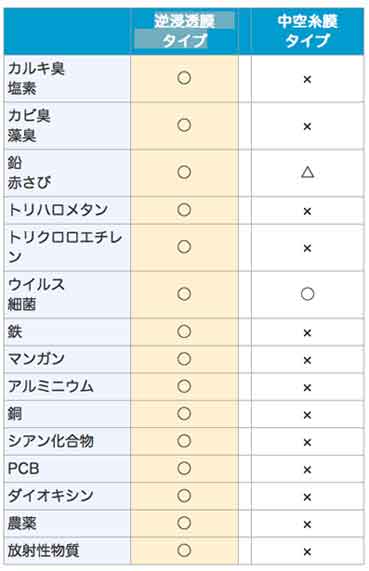Click the cross mark for マンガン row

[x=307, y=360]
